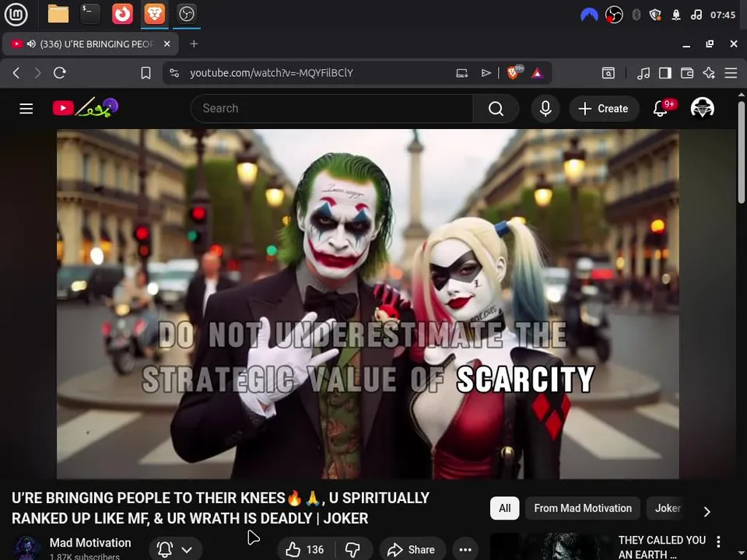The width and height of the screenshot is (747, 560).
Task: Open the security shield tray icon
Action: [655, 15]
